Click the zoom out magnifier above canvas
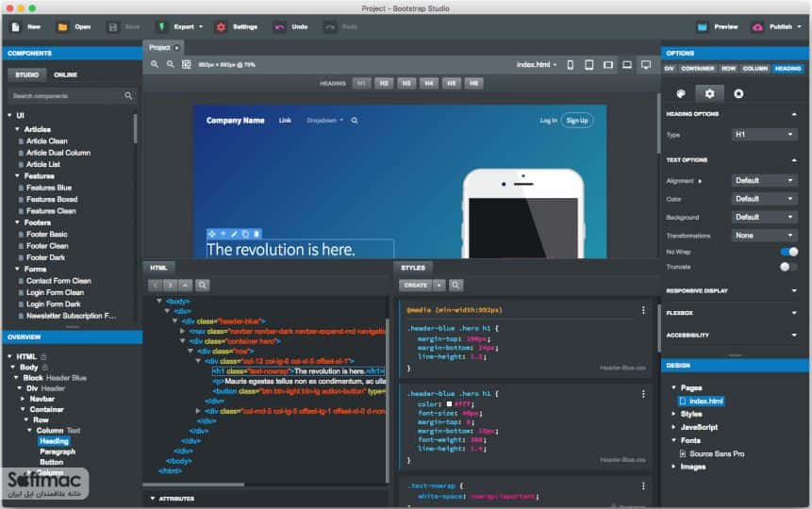This screenshot has height=509, width=812. point(171,64)
